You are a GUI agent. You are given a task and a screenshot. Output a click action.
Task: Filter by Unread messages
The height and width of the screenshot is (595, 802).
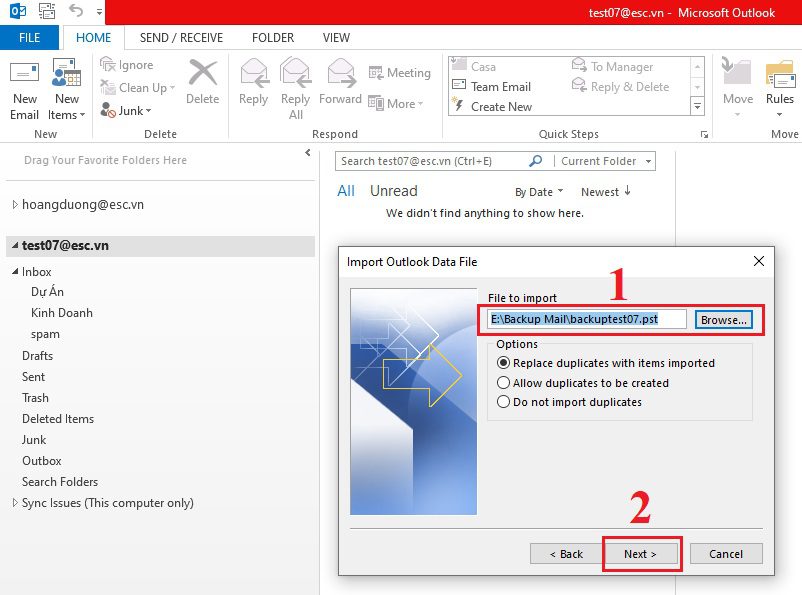393,191
